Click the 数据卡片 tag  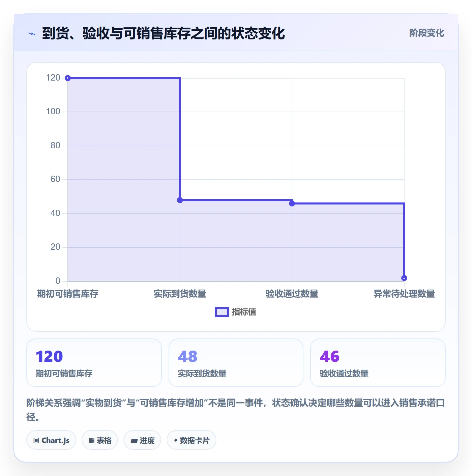pyautogui.click(x=191, y=440)
